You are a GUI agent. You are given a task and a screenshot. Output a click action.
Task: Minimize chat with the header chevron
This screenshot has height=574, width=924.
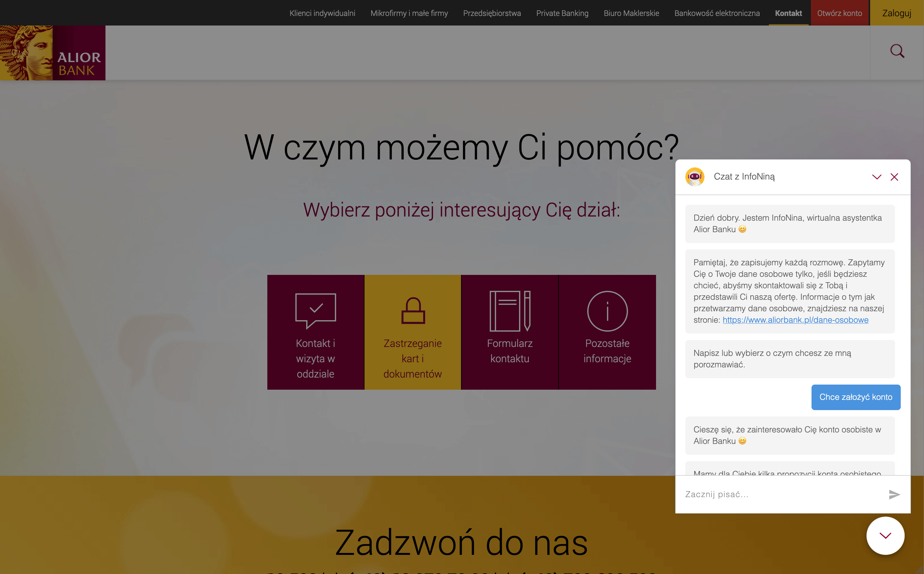point(876,177)
